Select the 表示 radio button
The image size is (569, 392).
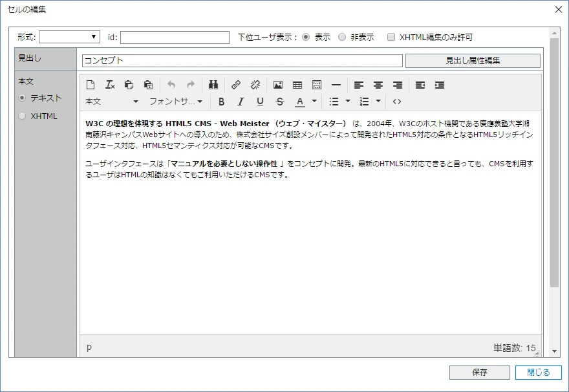click(x=306, y=37)
